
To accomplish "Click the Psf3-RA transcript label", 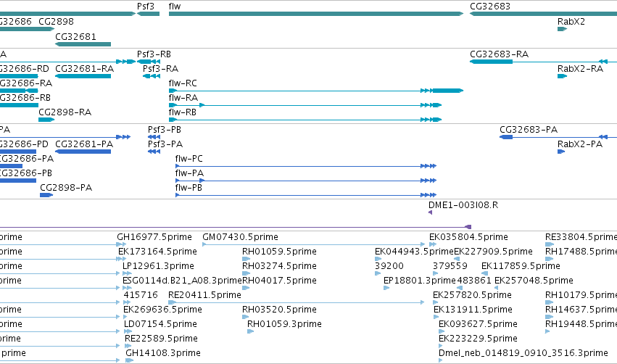I will (x=160, y=69).
